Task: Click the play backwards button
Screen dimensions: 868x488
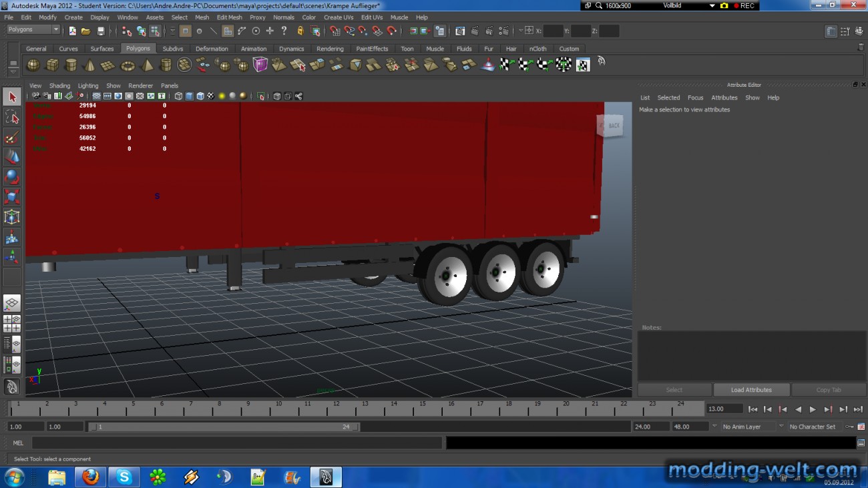Action: [798, 409]
